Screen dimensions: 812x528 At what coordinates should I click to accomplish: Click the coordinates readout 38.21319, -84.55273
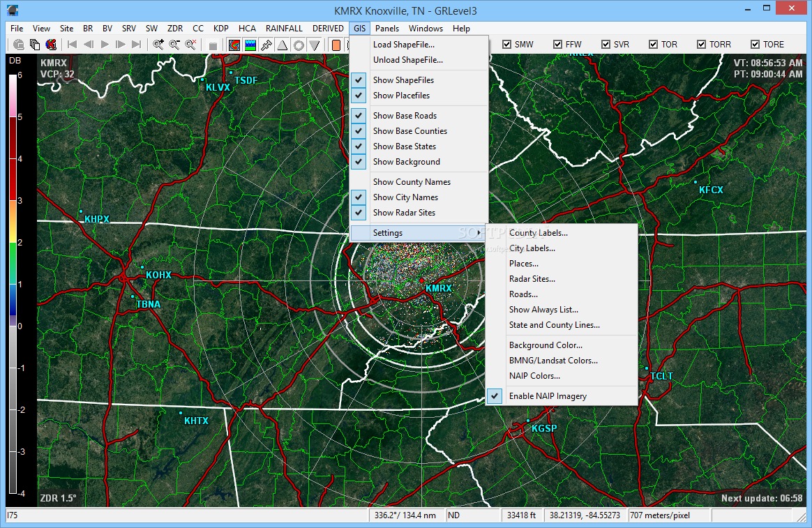[x=585, y=515]
